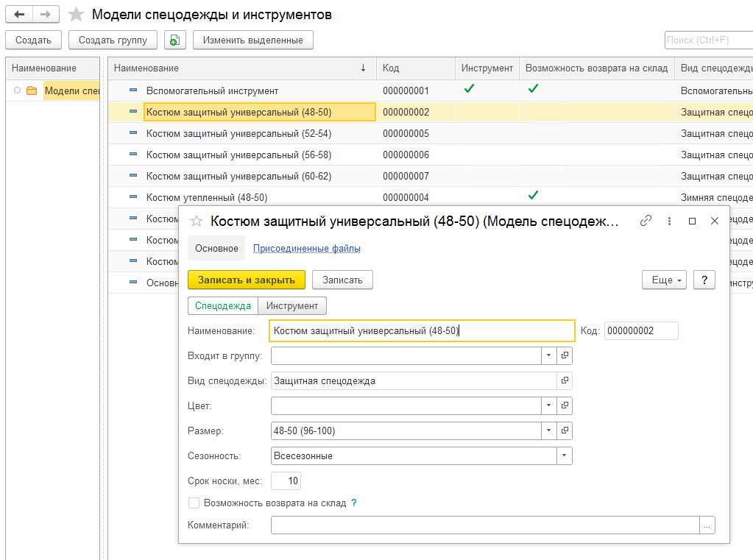Image resolution: width=753 pixels, height=560 pixels.
Task: Expand the Сезонность dropdown
Action: (x=564, y=456)
